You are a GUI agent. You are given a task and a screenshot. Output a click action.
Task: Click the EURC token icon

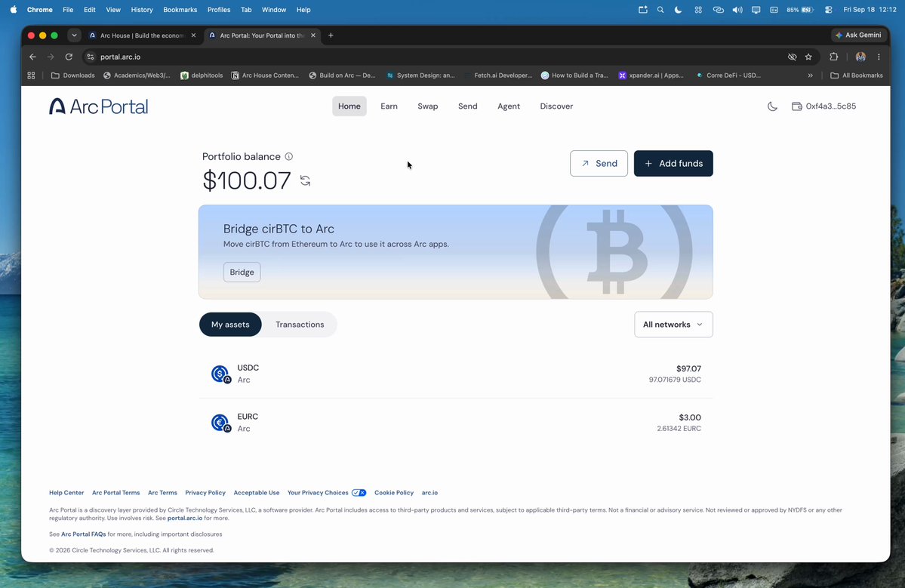pos(220,423)
